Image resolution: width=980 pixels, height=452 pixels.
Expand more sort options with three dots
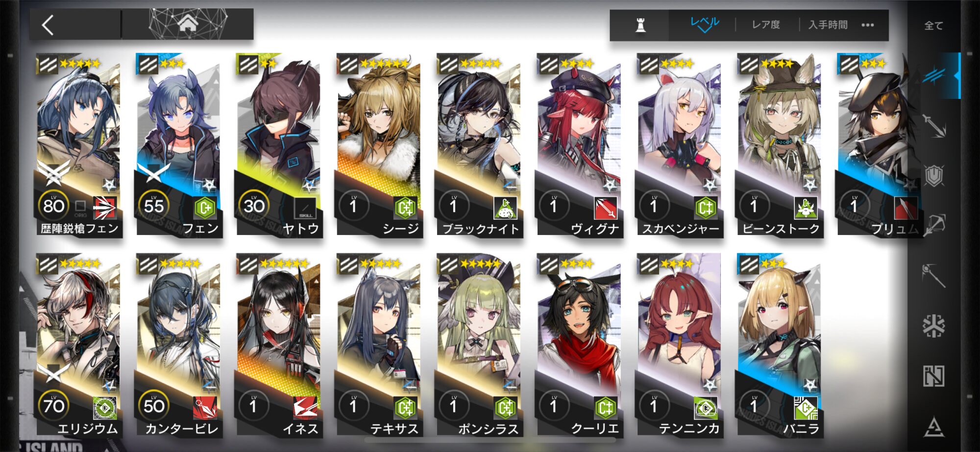868,25
